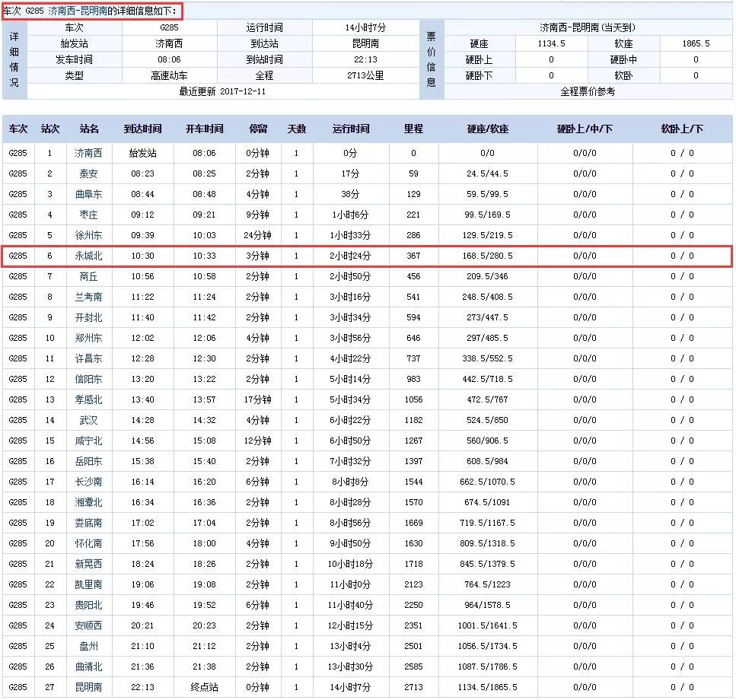The height and width of the screenshot is (700, 736).
Task: Click the 到达时间 column header
Action: click(143, 129)
